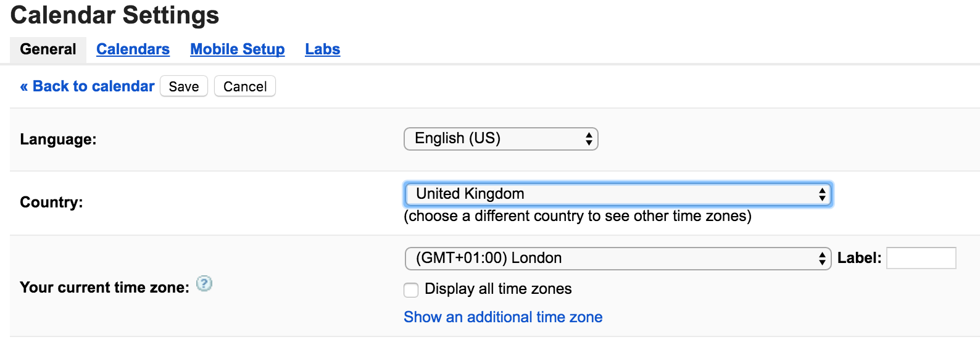The image size is (980, 342).
Task: Click the up-down arrows on time zone selector
Action: click(822, 259)
